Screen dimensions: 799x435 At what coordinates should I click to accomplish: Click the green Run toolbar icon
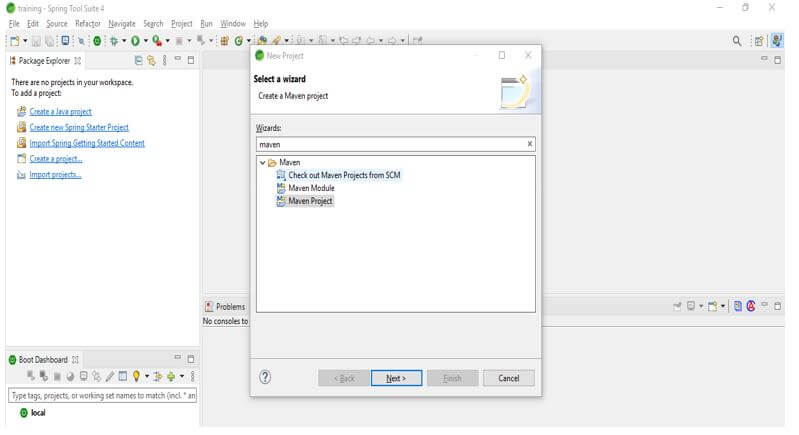pyautogui.click(x=136, y=41)
